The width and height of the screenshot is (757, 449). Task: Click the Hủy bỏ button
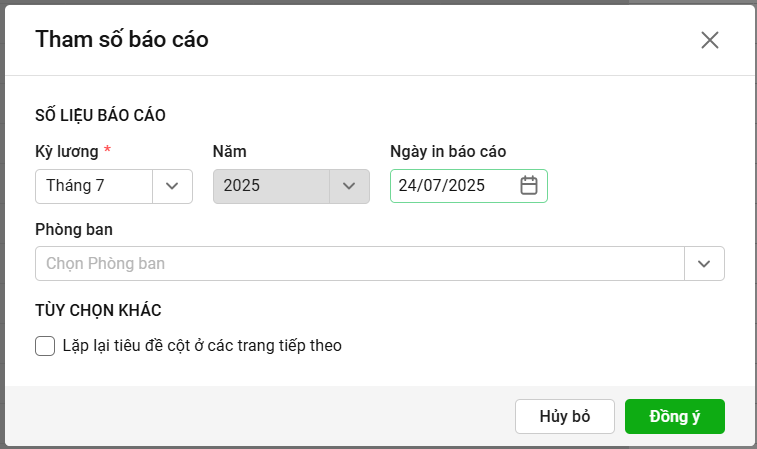point(565,417)
